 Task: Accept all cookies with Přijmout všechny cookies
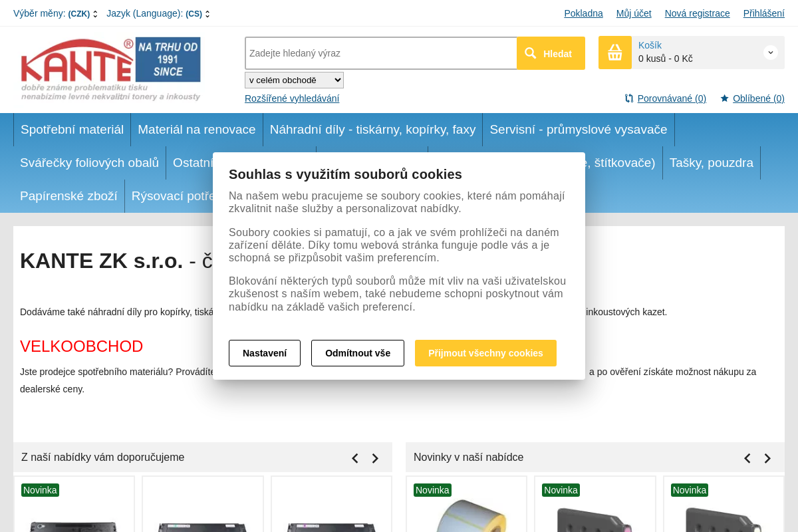click(x=485, y=353)
